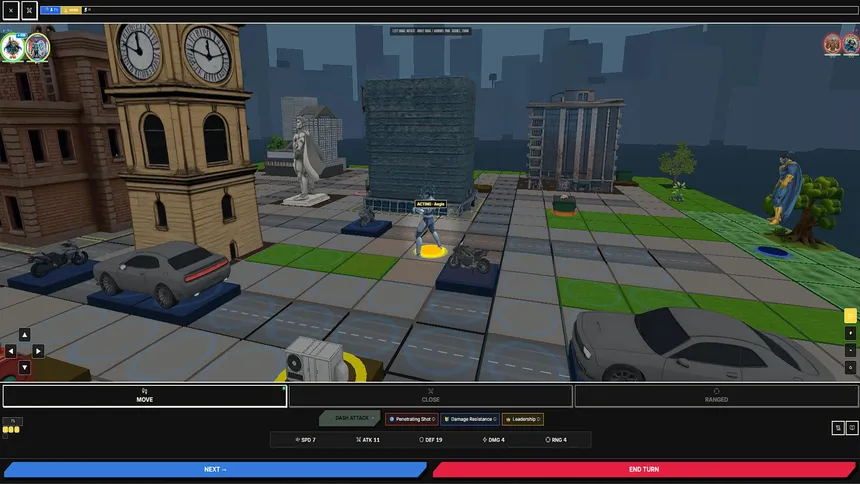860x484 pixels.
Task: Click the ATK 11 stat
Action: point(367,440)
